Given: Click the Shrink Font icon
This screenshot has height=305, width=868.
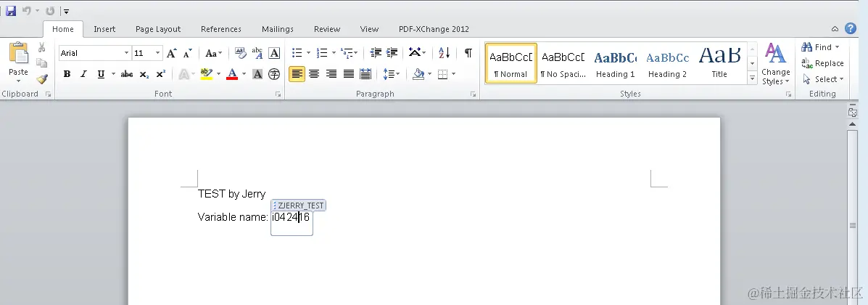Looking at the screenshot, I should pyautogui.click(x=188, y=53).
